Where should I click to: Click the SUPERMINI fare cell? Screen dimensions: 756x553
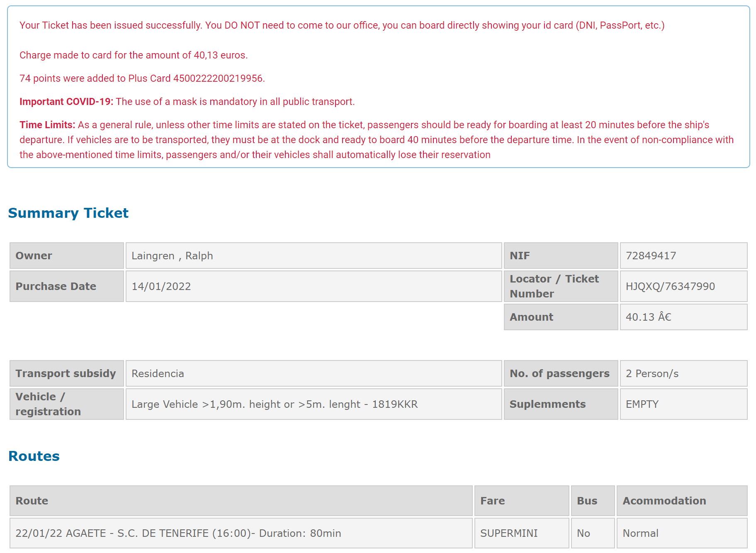click(x=509, y=533)
